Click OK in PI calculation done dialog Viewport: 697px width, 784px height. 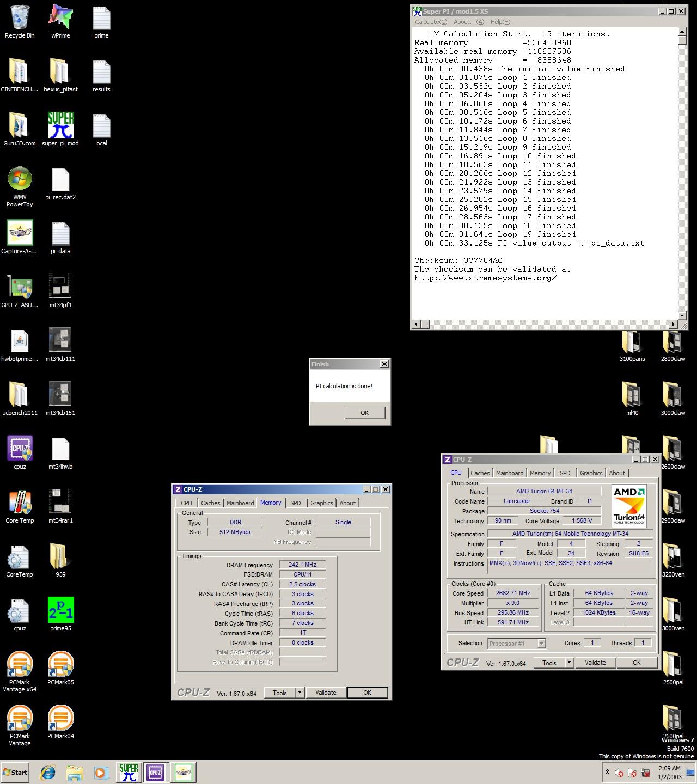(365, 413)
